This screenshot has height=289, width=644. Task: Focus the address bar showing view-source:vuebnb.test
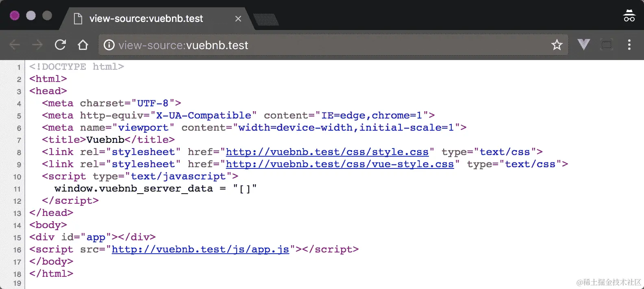(x=333, y=45)
